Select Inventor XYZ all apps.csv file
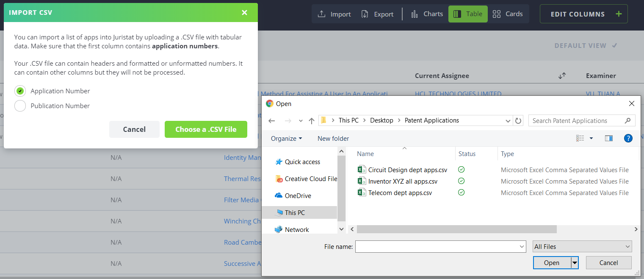Viewport: 644px width, 279px height. click(x=403, y=181)
